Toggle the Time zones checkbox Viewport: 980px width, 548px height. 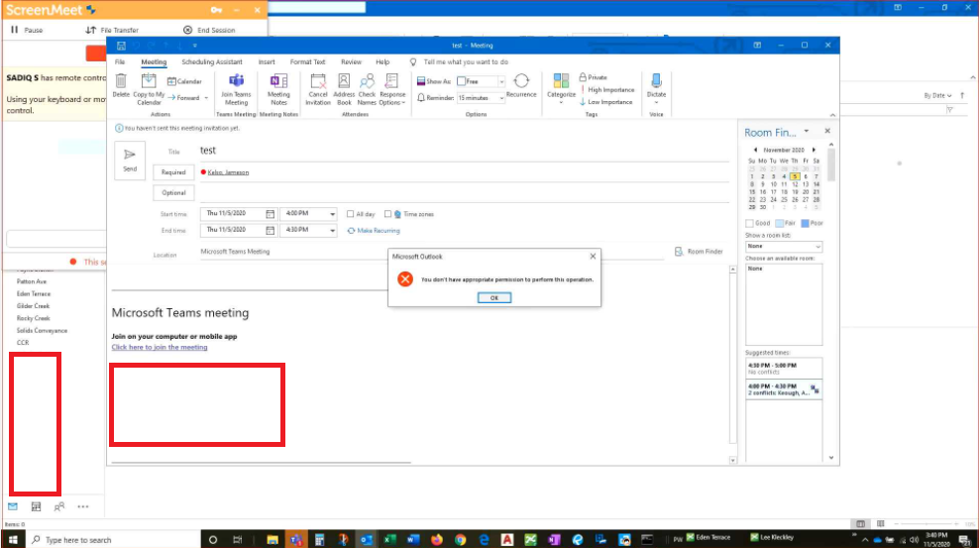(387, 214)
